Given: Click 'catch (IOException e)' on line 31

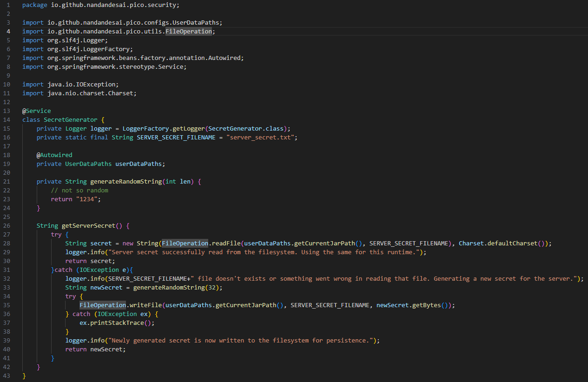Looking at the screenshot, I should pos(92,270).
